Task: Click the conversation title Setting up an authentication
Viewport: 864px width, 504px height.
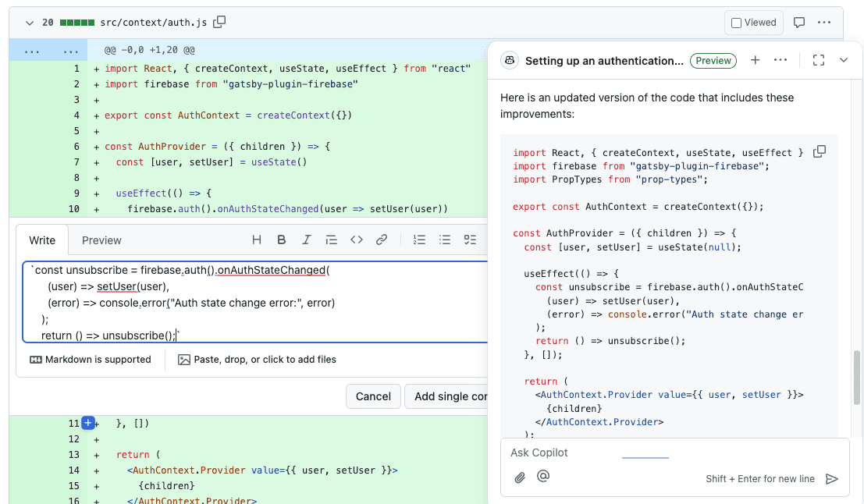Action: coord(604,61)
